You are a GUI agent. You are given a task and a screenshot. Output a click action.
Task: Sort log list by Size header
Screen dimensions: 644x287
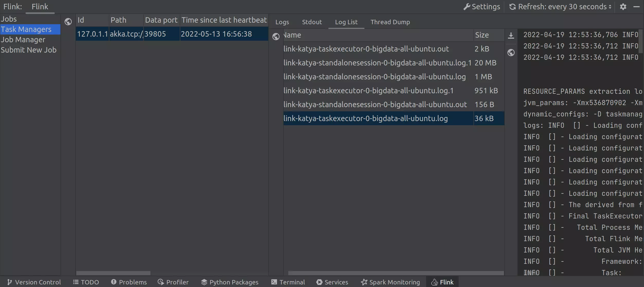pyautogui.click(x=489, y=35)
